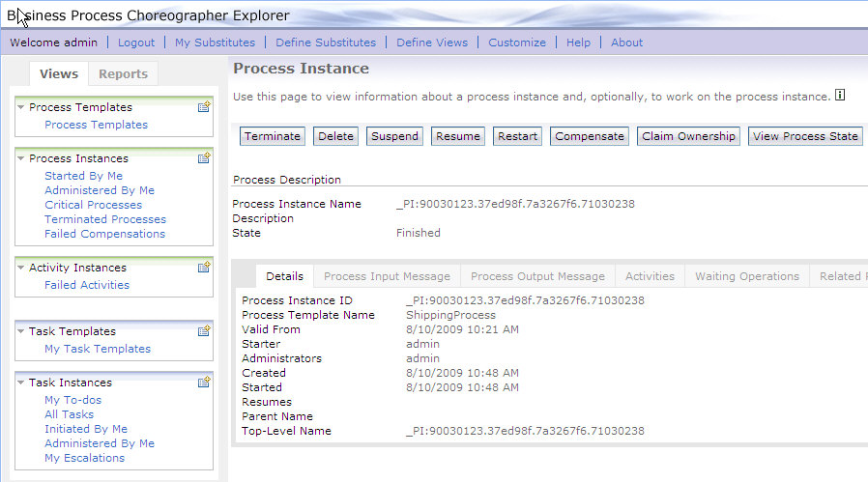
Task: Click the Suspend button
Action: click(x=394, y=136)
